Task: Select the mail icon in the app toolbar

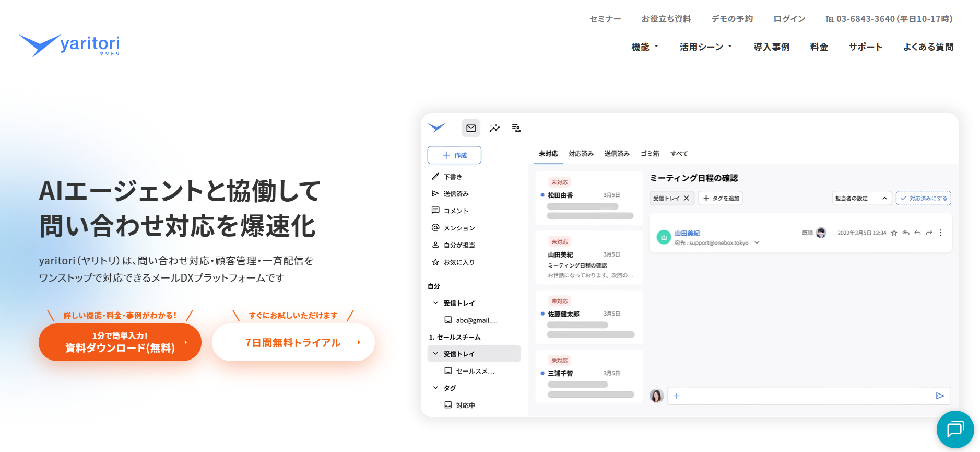Action: point(471,128)
